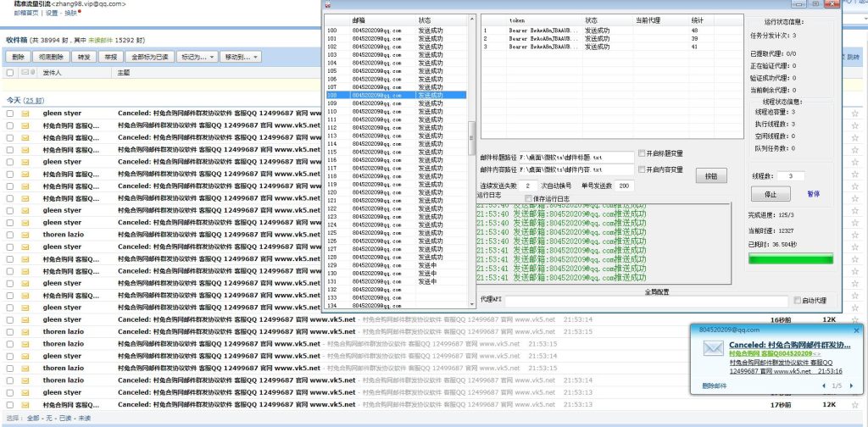This screenshot has width=868, height=427.
Task: Close the new mail notification popup
Action: click(856, 330)
